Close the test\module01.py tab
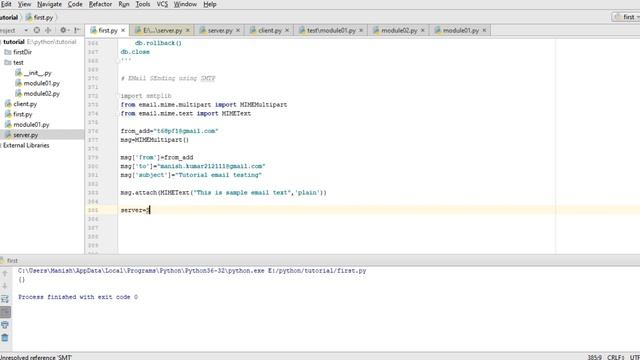Viewport: 640px width, 360px height. coord(361,30)
